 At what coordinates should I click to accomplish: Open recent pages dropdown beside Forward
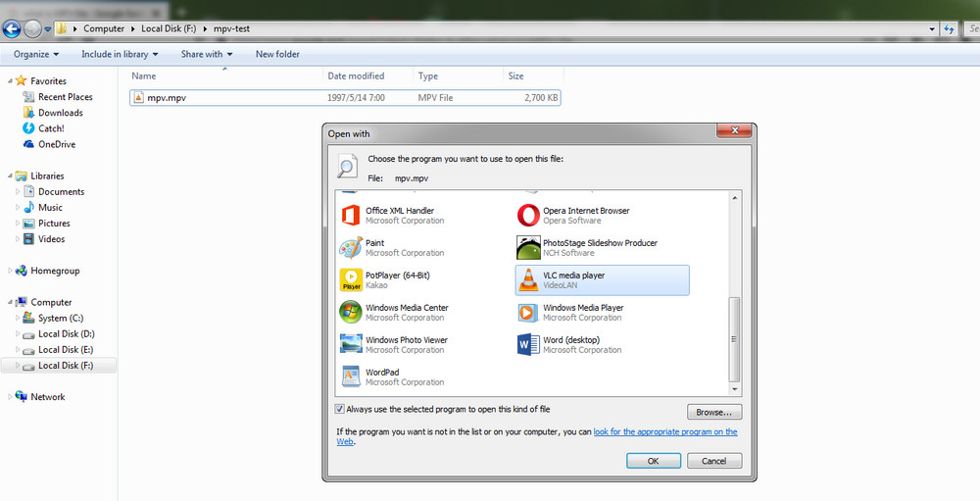tap(47, 28)
